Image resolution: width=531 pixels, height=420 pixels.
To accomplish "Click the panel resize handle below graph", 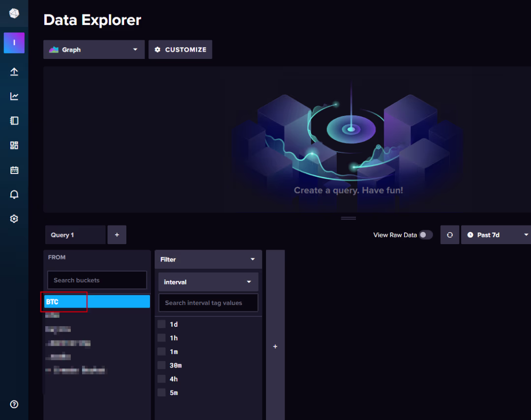I will [x=349, y=218].
